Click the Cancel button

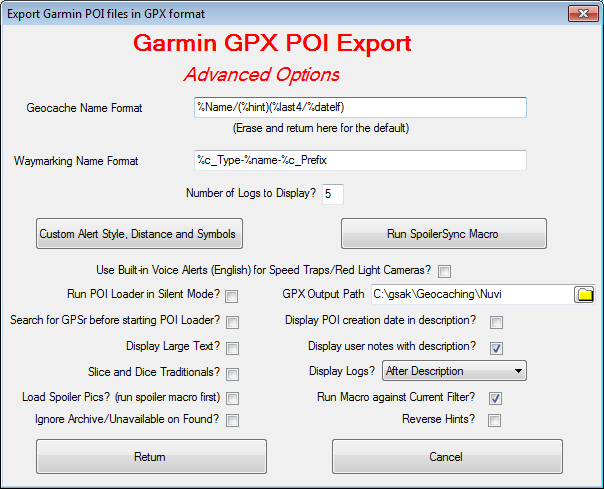(x=447, y=457)
